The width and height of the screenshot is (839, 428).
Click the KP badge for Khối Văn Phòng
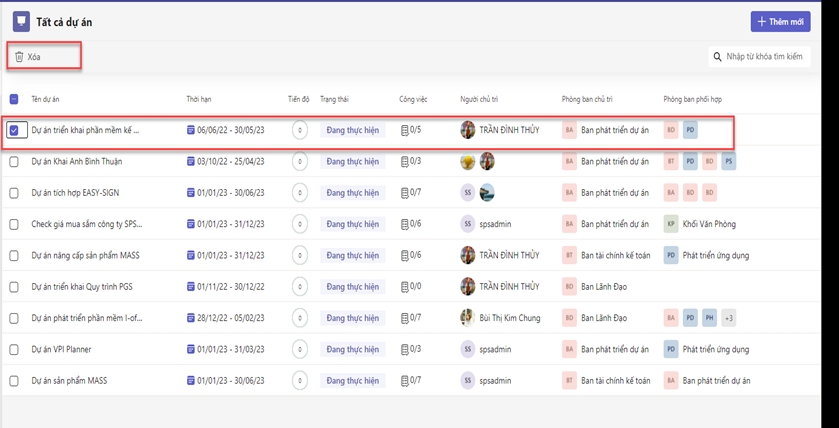pos(671,224)
